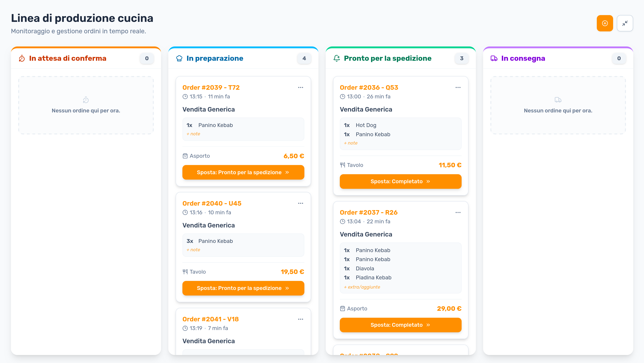The image size is (644, 363).
Task: Mark Order #2036 as Completato
Action: 401,181
